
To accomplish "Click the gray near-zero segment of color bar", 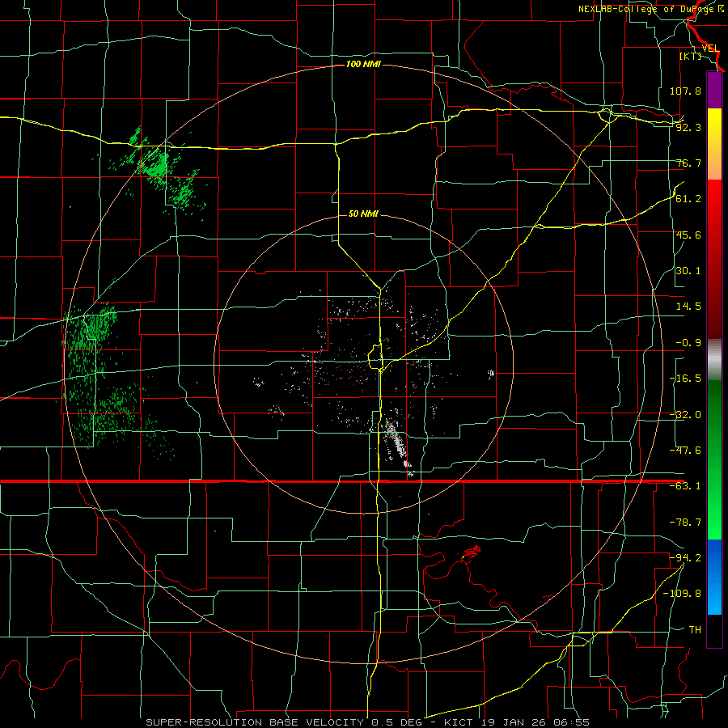I will 714,360.
